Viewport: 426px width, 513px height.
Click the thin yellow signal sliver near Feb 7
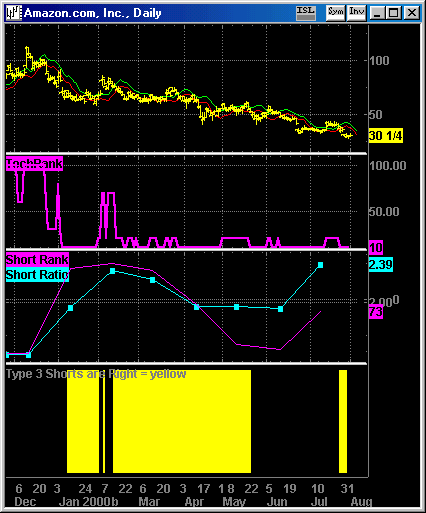point(104,421)
